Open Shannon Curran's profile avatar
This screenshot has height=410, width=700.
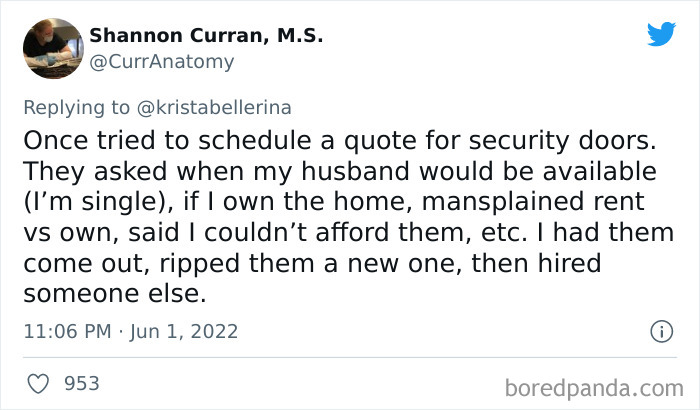pyautogui.click(x=51, y=49)
